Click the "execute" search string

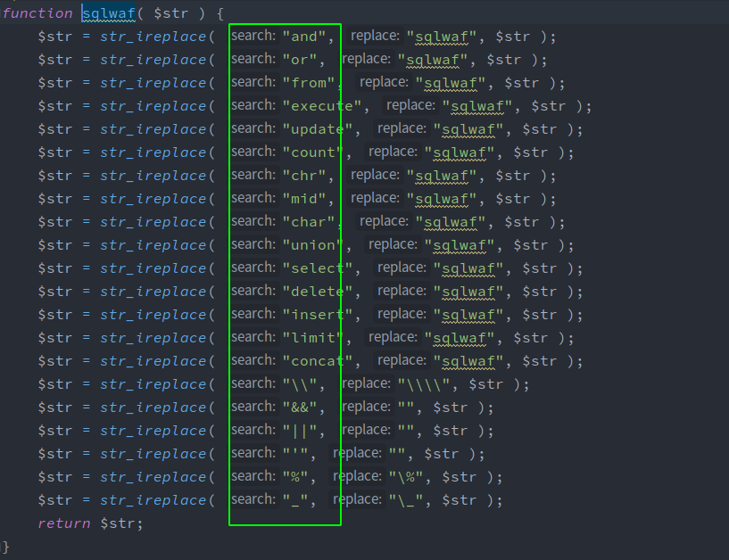pos(321,106)
